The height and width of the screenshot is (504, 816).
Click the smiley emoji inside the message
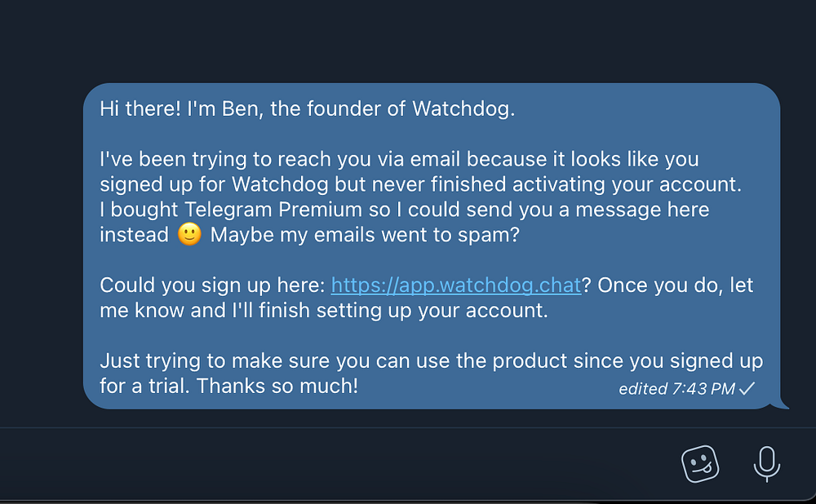point(188,235)
